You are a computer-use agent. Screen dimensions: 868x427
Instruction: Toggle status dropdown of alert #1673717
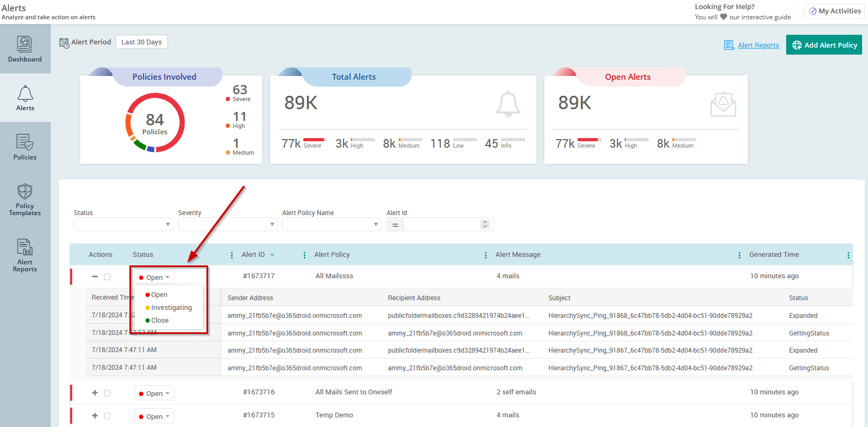(154, 277)
